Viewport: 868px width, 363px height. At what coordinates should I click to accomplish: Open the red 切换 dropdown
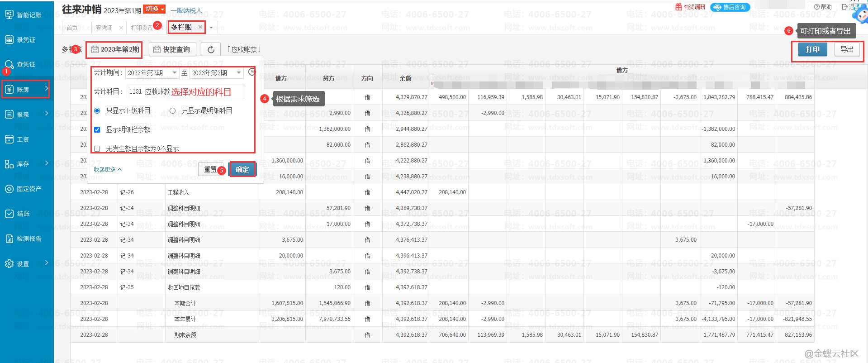tap(154, 9)
